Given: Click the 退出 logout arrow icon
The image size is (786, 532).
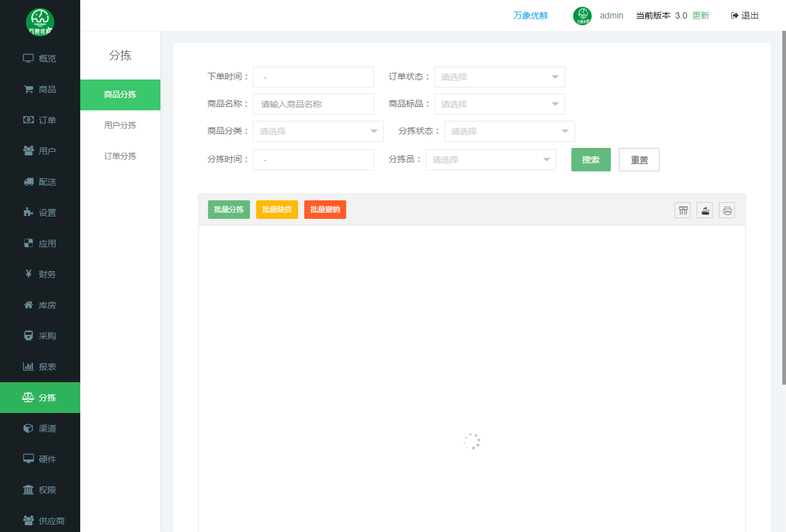Looking at the screenshot, I should (x=734, y=15).
